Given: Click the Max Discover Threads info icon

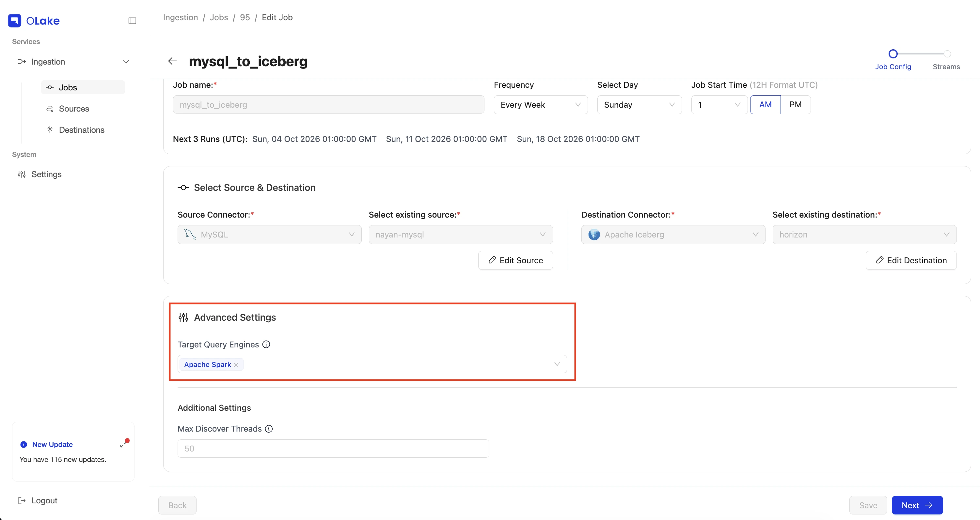Looking at the screenshot, I should [x=269, y=429].
